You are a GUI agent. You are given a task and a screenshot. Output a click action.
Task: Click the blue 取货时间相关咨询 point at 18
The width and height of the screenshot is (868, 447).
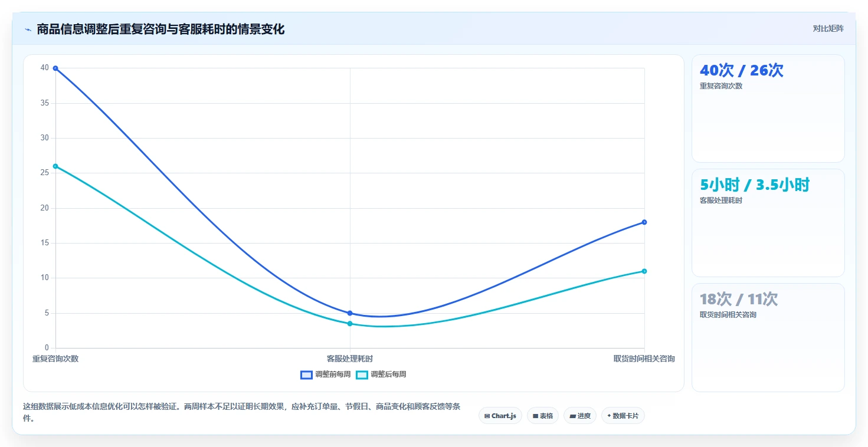644,222
